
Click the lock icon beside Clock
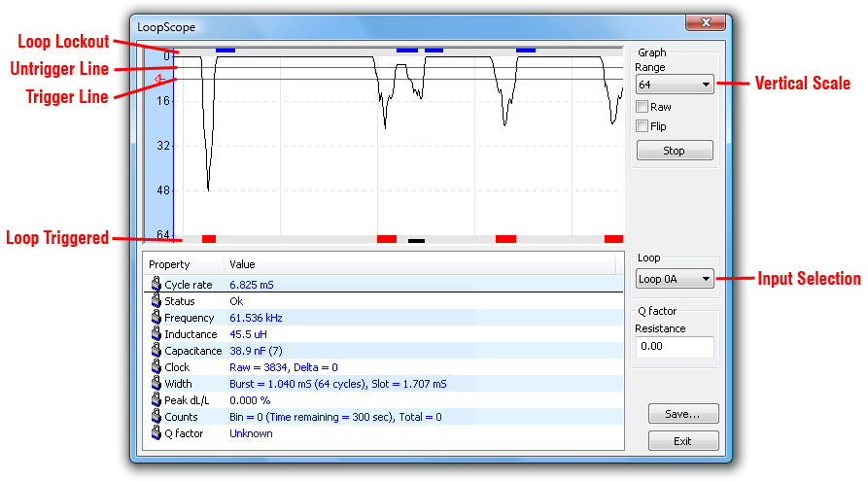tap(156, 367)
